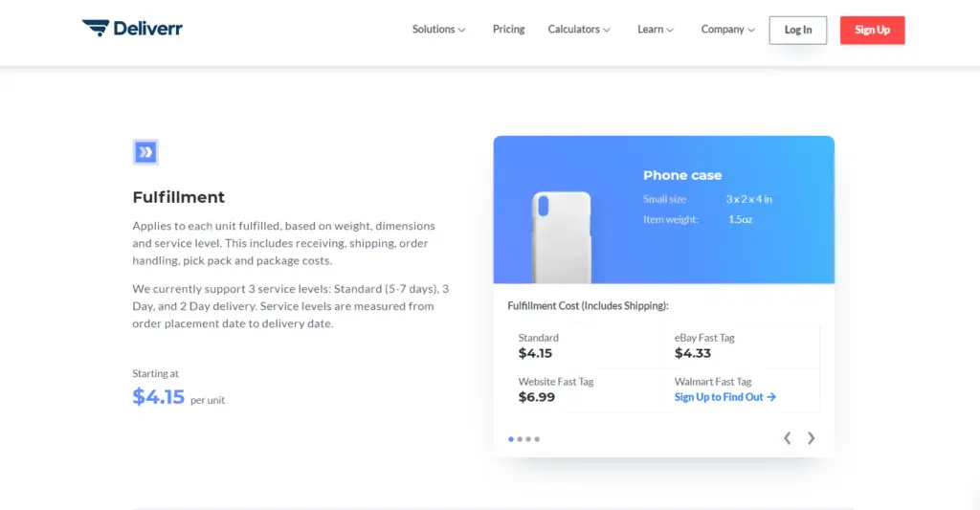Screen dimensions: 980x510
Task: Click Fulfillment Cost (Includes Shipping) label
Action: [x=589, y=305]
